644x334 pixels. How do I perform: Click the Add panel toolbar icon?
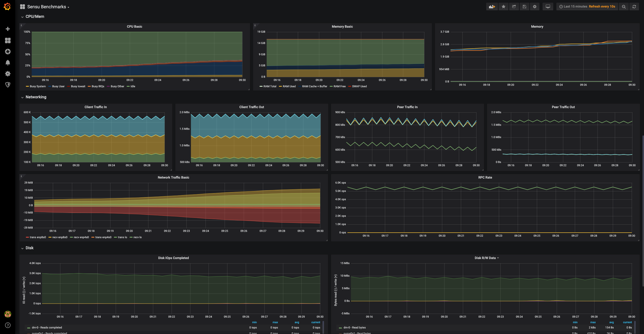click(x=492, y=7)
